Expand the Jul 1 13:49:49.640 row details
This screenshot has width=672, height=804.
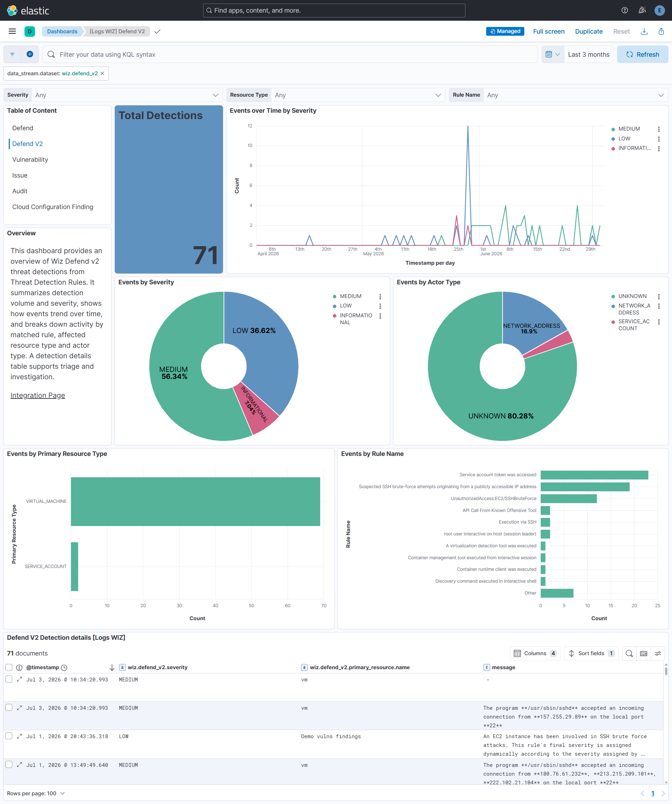pos(19,765)
